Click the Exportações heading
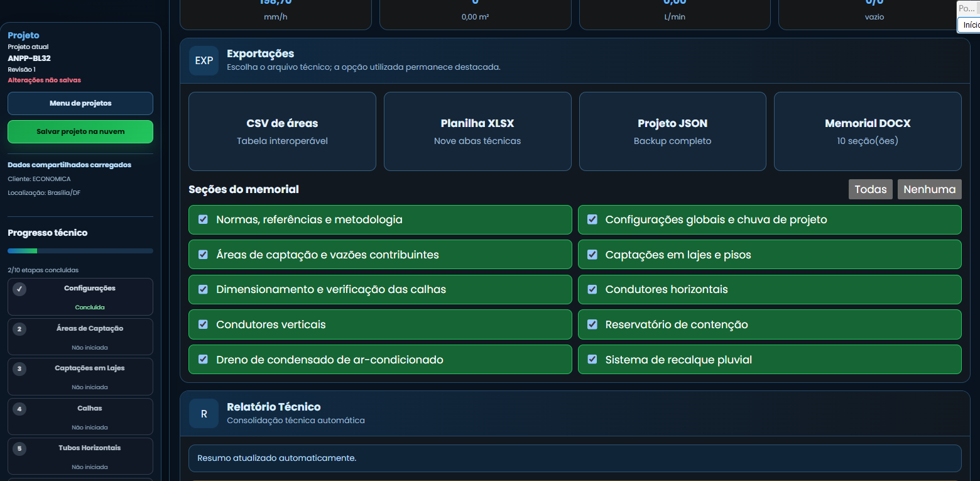This screenshot has width=980, height=481. point(260,53)
